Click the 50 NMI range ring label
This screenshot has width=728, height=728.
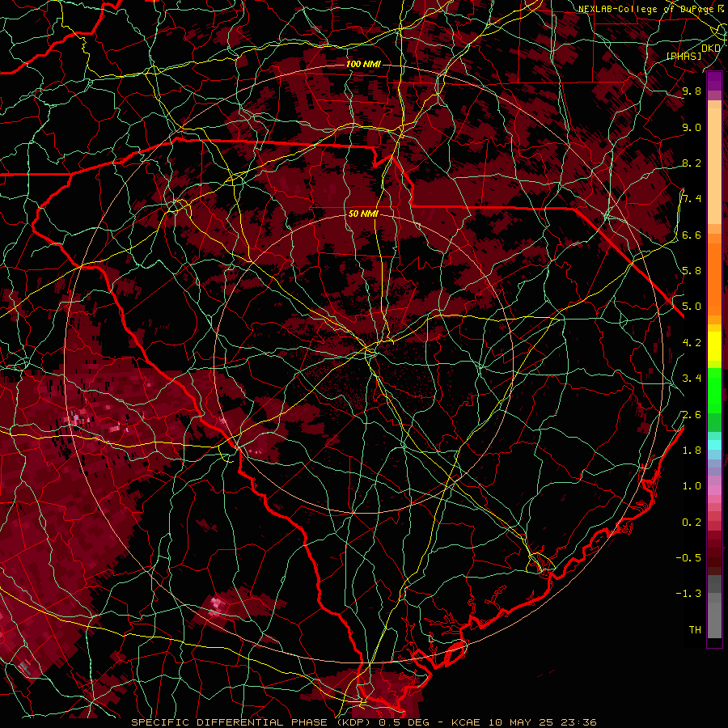point(363,214)
